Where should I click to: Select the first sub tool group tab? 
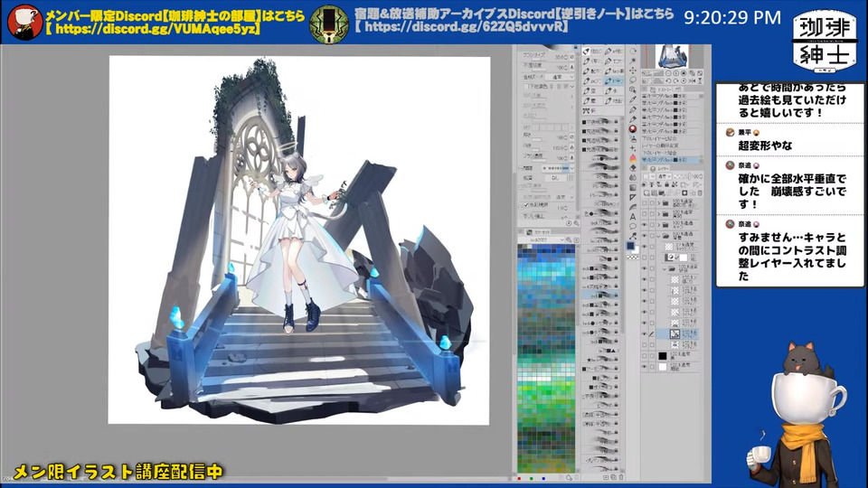click(x=593, y=52)
